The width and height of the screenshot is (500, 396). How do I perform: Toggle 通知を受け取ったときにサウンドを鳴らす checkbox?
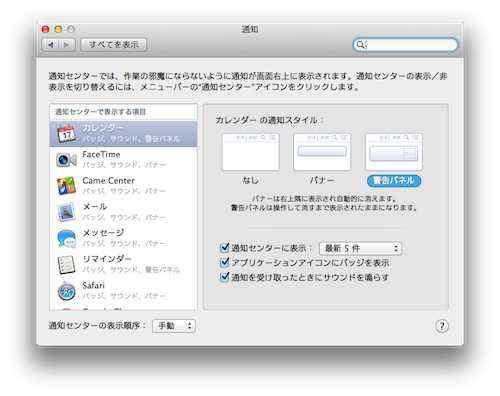[224, 277]
